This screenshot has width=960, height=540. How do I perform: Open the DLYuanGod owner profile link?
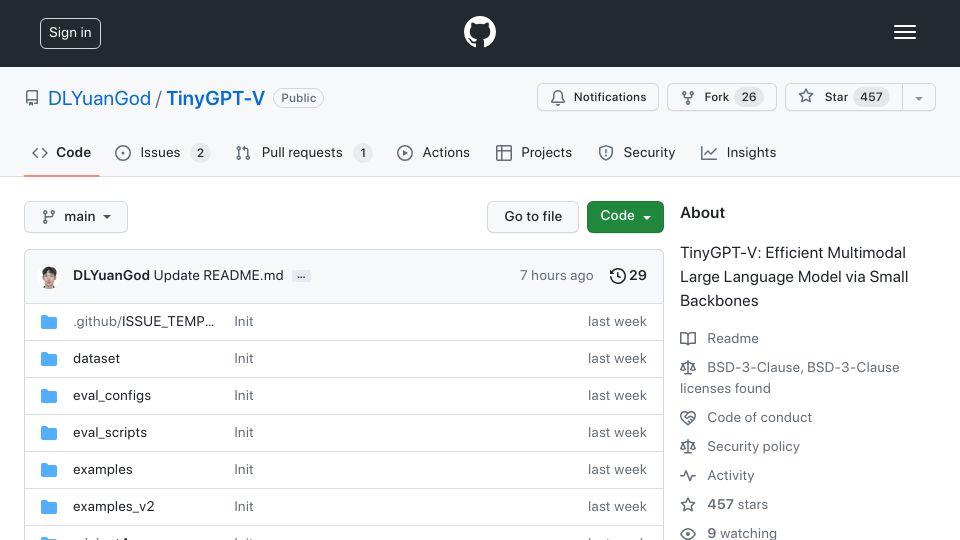tap(99, 98)
